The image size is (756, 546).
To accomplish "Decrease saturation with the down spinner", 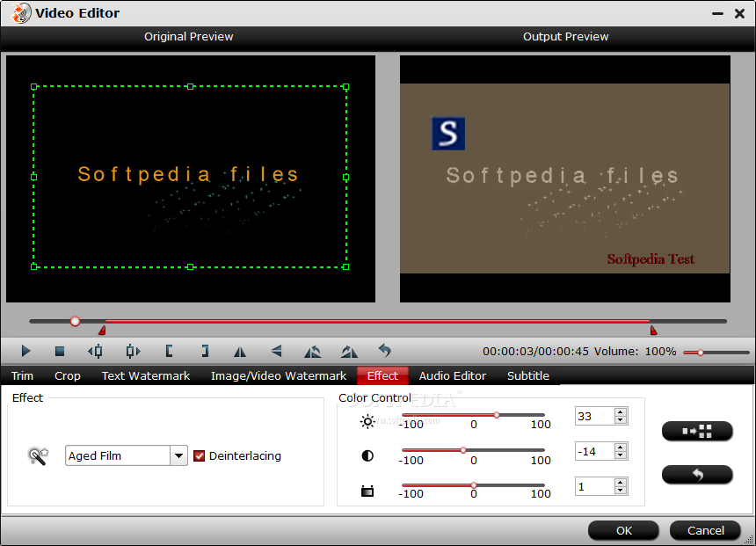I will (621, 491).
